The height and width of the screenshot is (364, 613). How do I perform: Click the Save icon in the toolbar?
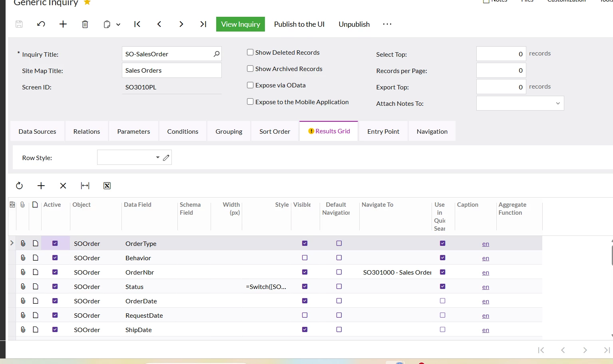19,24
